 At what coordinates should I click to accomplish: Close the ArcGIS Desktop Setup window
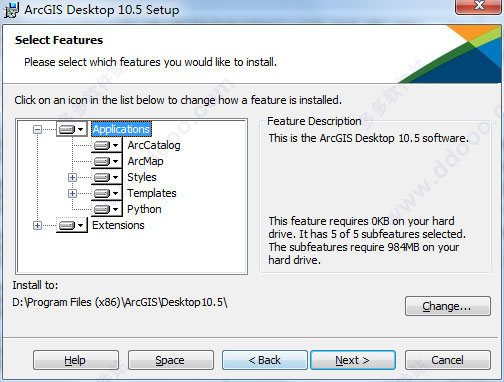479,6
